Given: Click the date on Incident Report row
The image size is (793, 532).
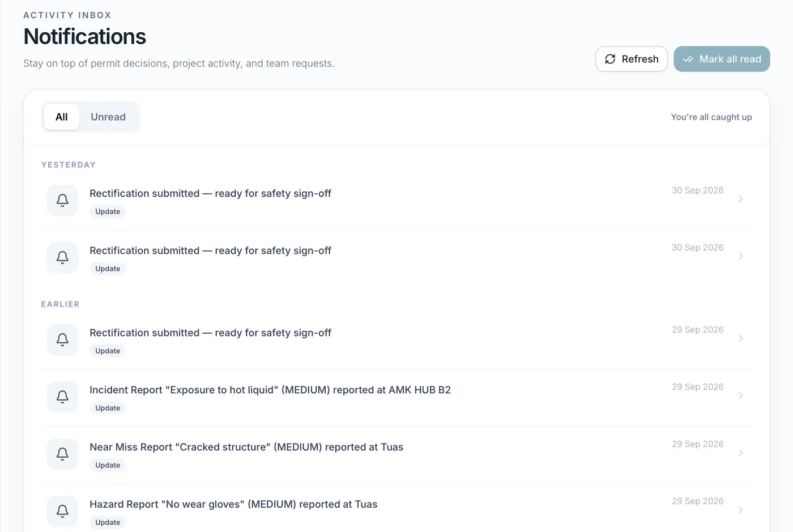Looking at the screenshot, I should [x=698, y=386].
